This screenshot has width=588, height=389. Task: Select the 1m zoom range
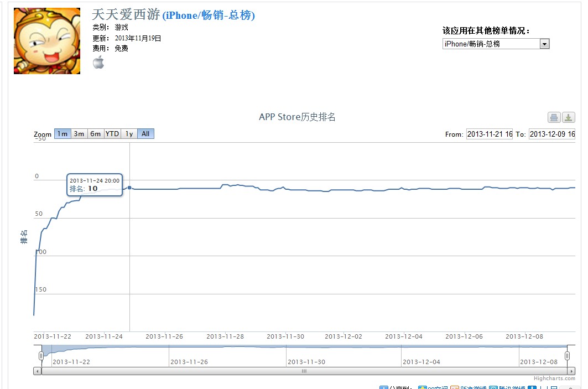click(x=63, y=134)
